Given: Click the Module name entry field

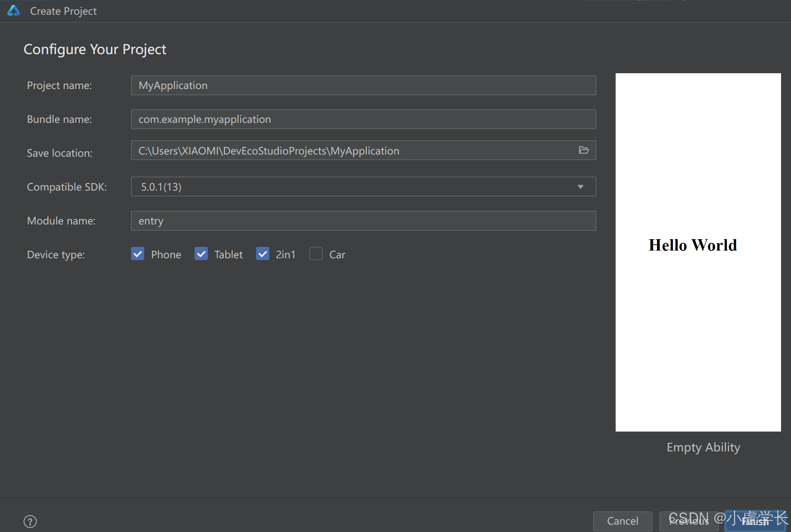Looking at the screenshot, I should click(363, 221).
